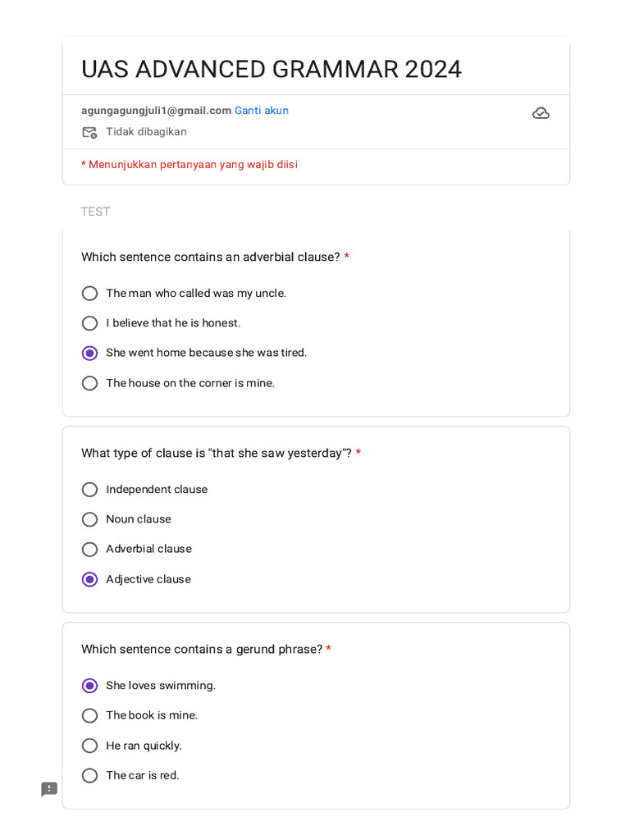Open the report problem feedback icon
The height and width of the screenshot is (840, 630).
(x=49, y=789)
